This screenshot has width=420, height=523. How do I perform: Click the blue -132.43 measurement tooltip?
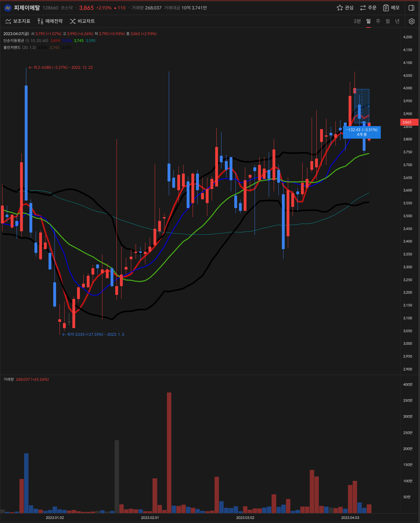[362, 132]
